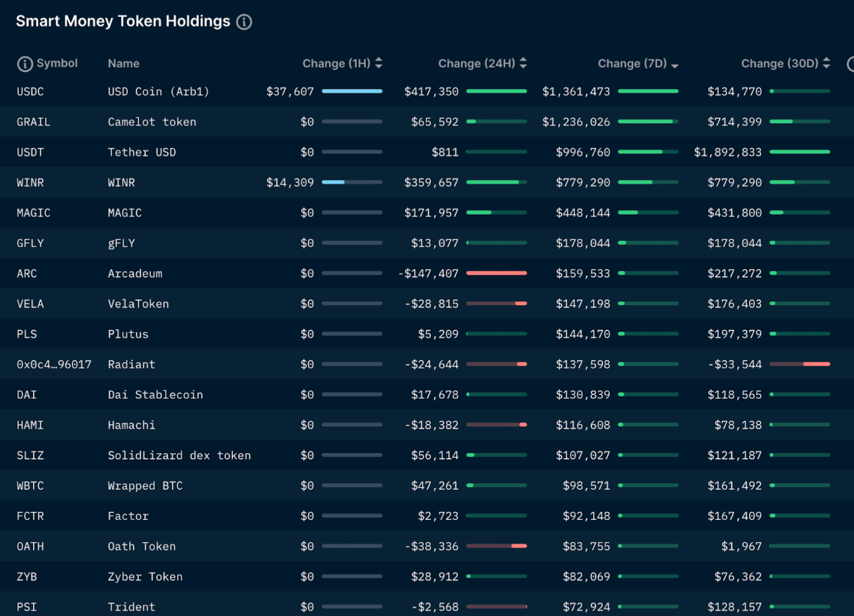
Task: Sort by Change (30D) arrows icon
Action: tap(826, 63)
